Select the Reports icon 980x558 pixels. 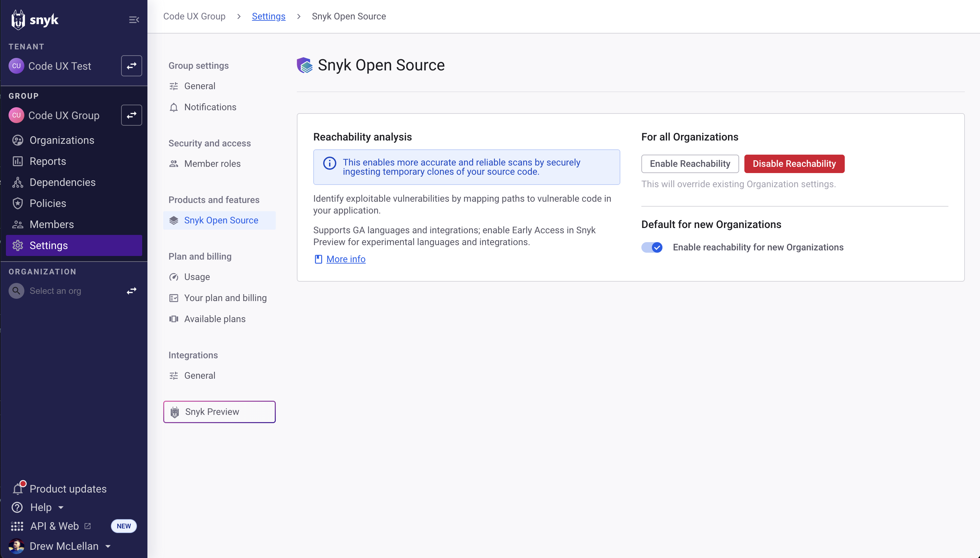18,161
